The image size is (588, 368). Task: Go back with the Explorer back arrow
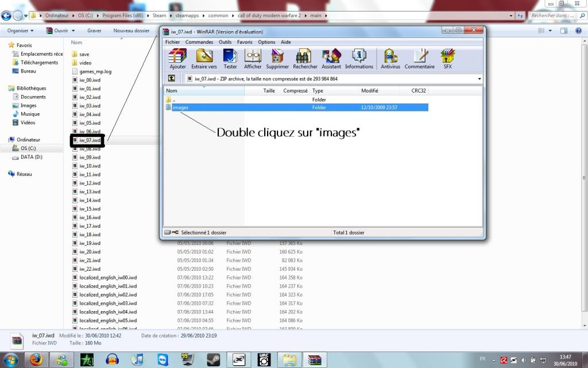click(6, 16)
